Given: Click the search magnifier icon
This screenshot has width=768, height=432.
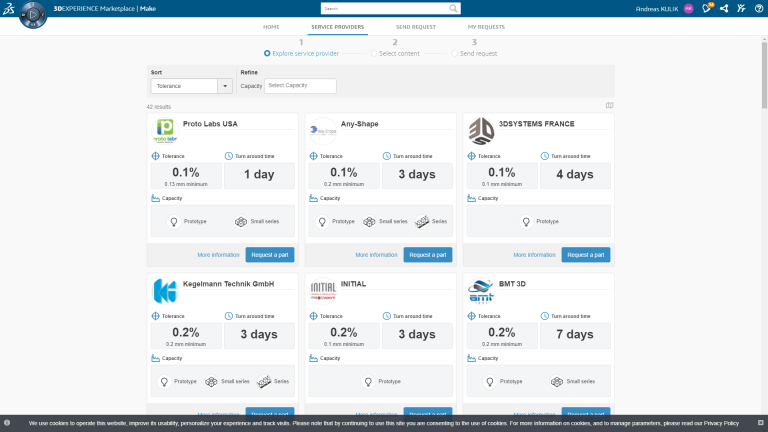Looking at the screenshot, I should pos(454,8).
